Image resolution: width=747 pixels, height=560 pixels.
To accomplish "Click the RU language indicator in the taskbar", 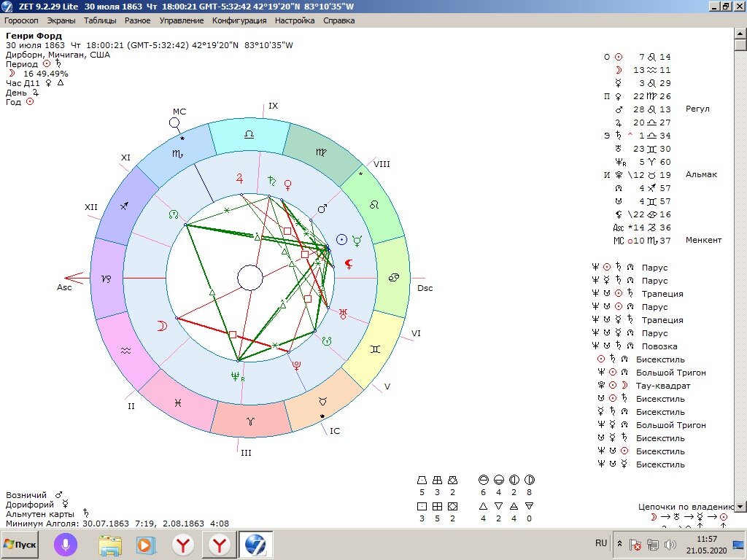I will click(601, 543).
